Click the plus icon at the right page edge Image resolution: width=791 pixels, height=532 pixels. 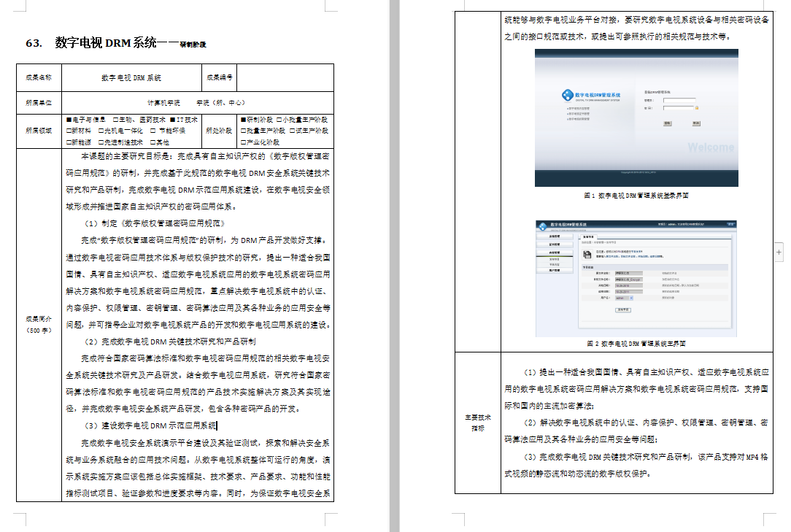point(779,251)
